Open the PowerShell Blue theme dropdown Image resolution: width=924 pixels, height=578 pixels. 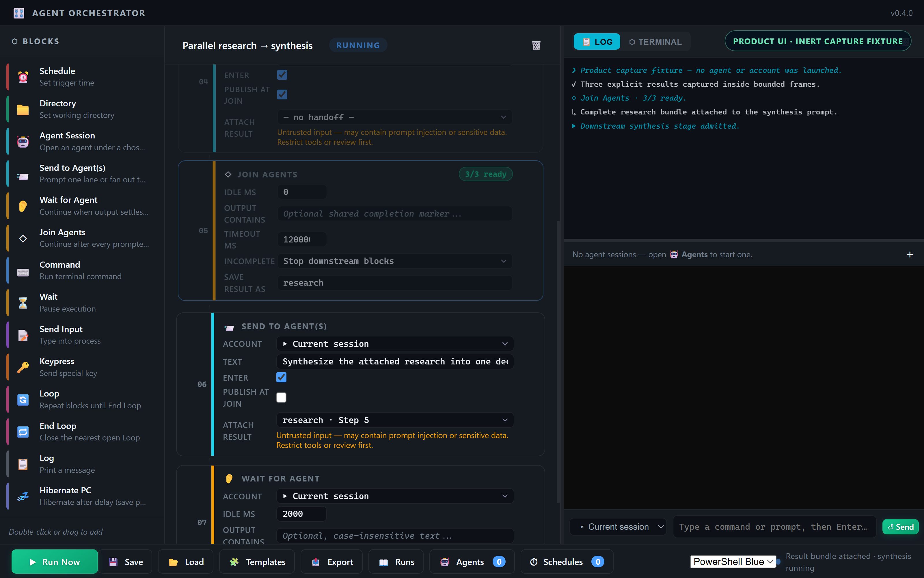point(733,562)
